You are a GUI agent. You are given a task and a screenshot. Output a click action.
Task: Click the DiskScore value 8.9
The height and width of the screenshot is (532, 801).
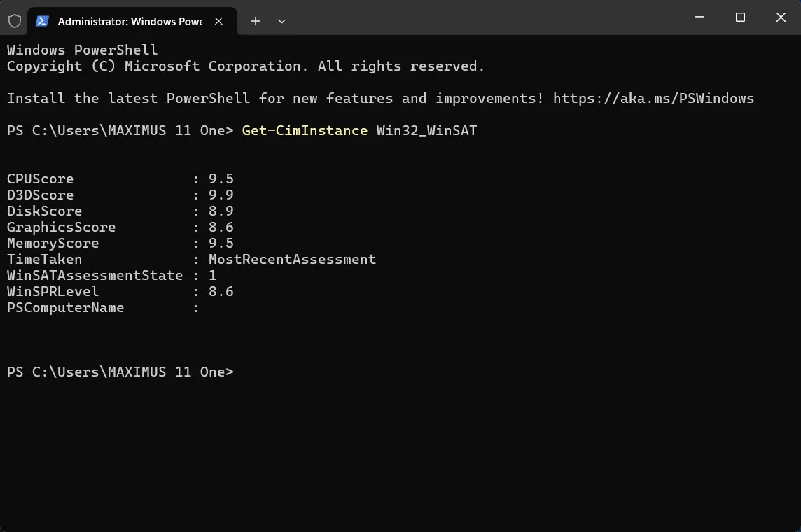tap(221, 211)
